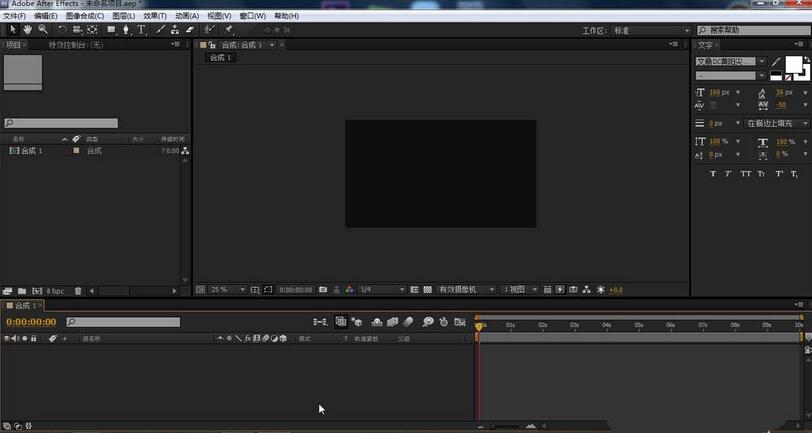Open the 1视图 view layout dropdown
This screenshot has width=812, height=433.
519,290
